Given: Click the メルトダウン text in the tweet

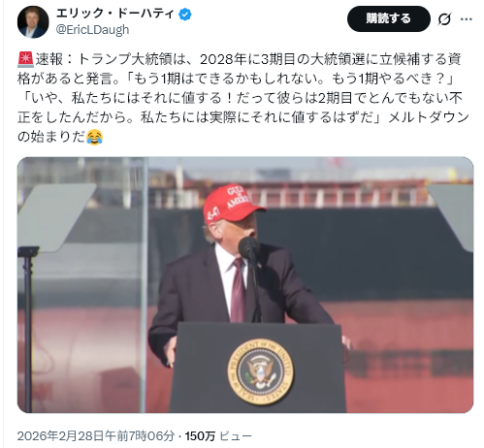Looking at the screenshot, I should (429, 117).
